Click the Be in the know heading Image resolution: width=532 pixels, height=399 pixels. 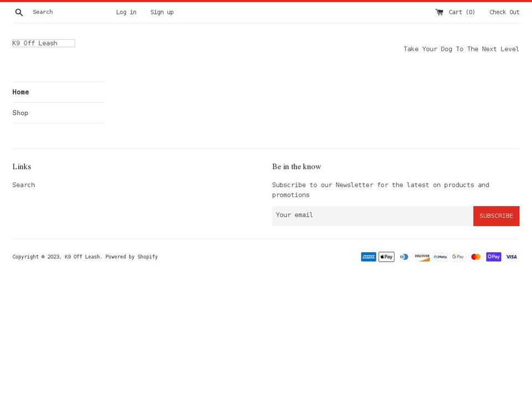pyautogui.click(x=296, y=167)
